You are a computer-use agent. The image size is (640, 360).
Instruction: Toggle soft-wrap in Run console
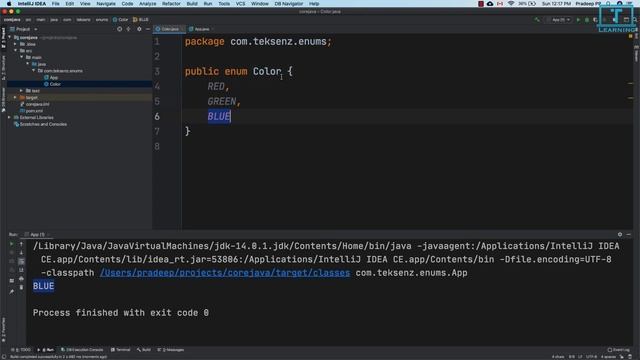point(21,261)
